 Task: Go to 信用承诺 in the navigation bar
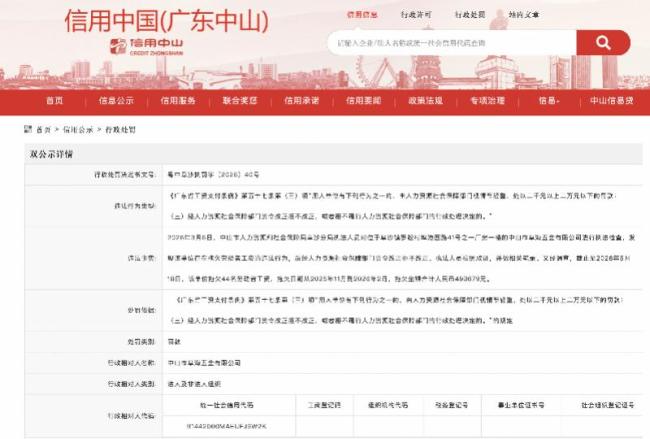point(301,101)
